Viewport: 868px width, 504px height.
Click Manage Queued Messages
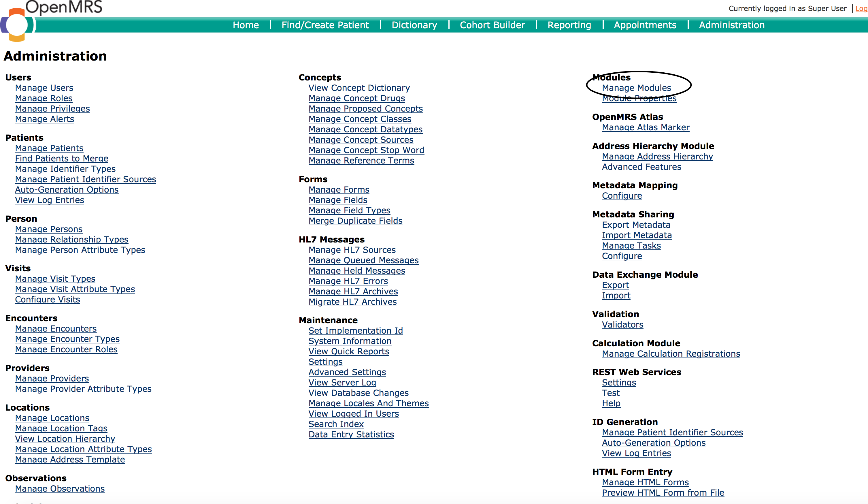(363, 260)
